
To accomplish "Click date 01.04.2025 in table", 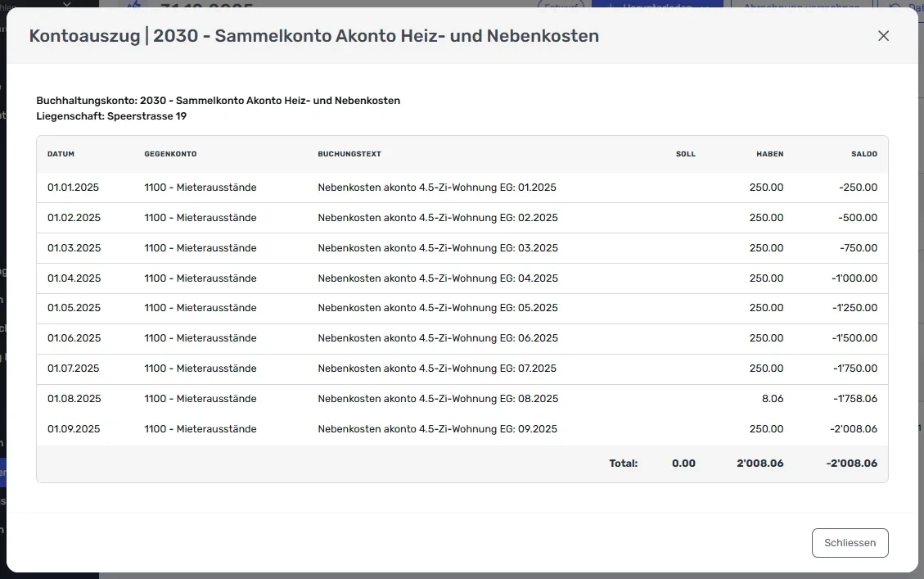I will (74, 278).
